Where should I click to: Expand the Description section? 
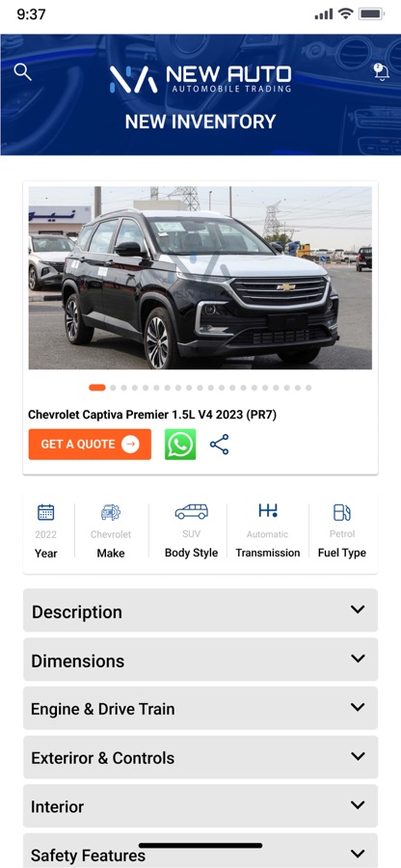(200, 610)
